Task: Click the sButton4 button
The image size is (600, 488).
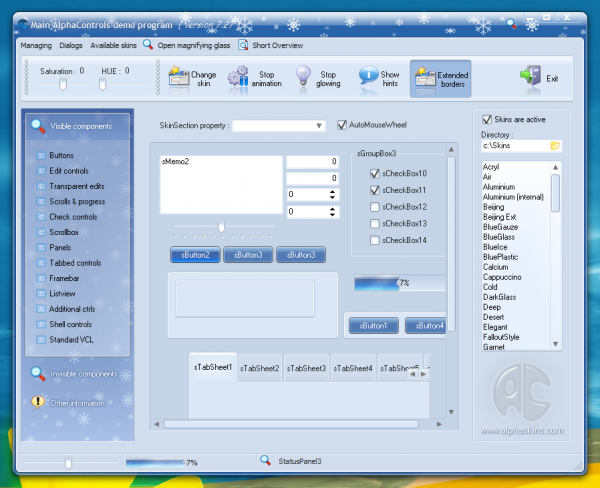Action: (x=426, y=326)
